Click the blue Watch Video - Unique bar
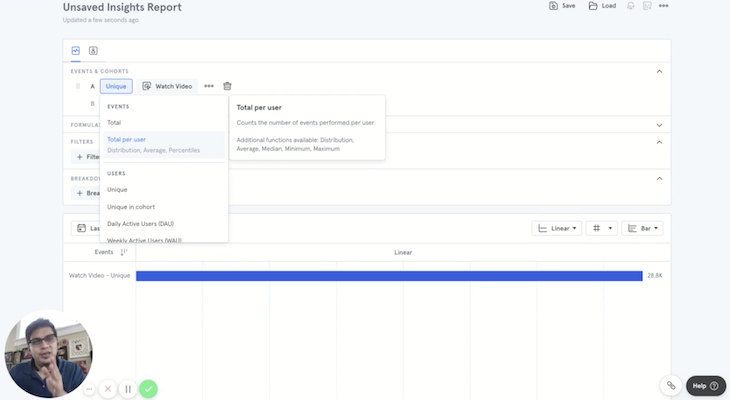Screen dimensions: 730x400 point(389,276)
